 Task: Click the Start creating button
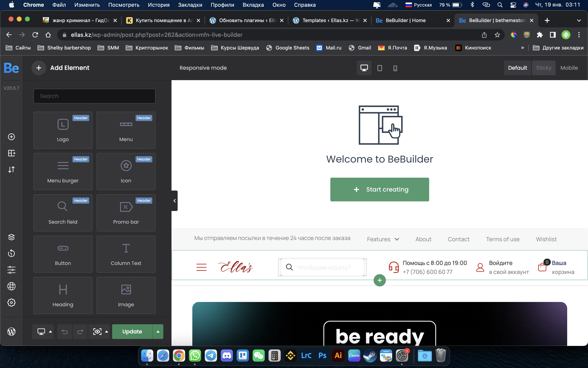[380, 189]
